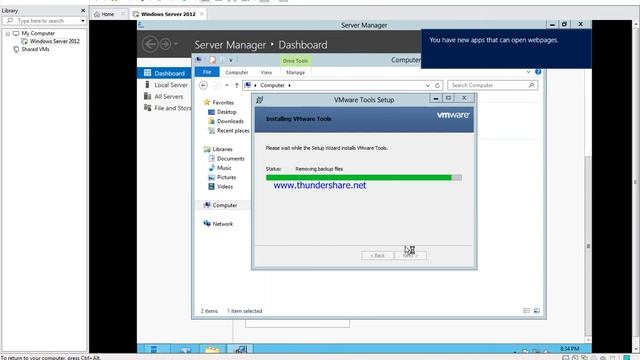
Task: Open Documents library
Action: pyautogui.click(x=227, y=158)
